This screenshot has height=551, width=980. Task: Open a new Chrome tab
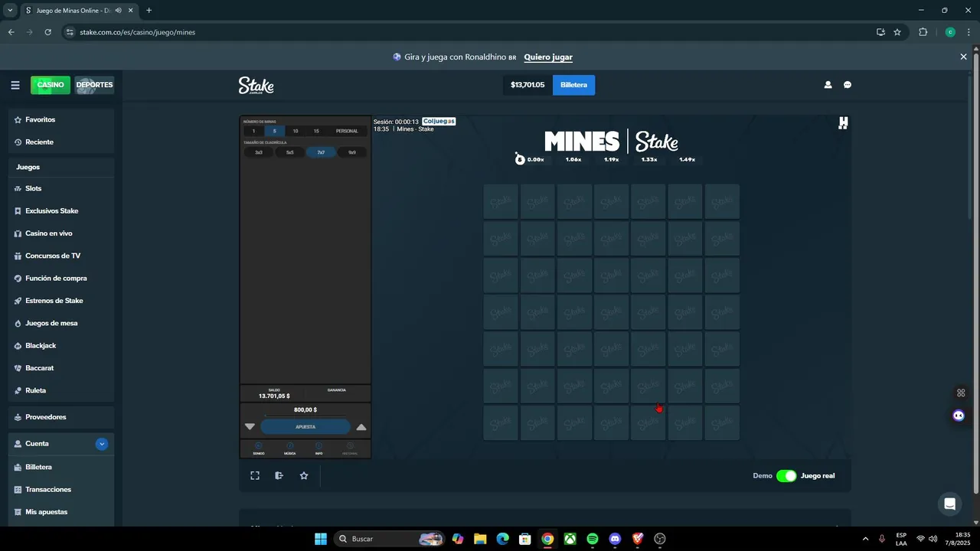click(x=149, y=11)
